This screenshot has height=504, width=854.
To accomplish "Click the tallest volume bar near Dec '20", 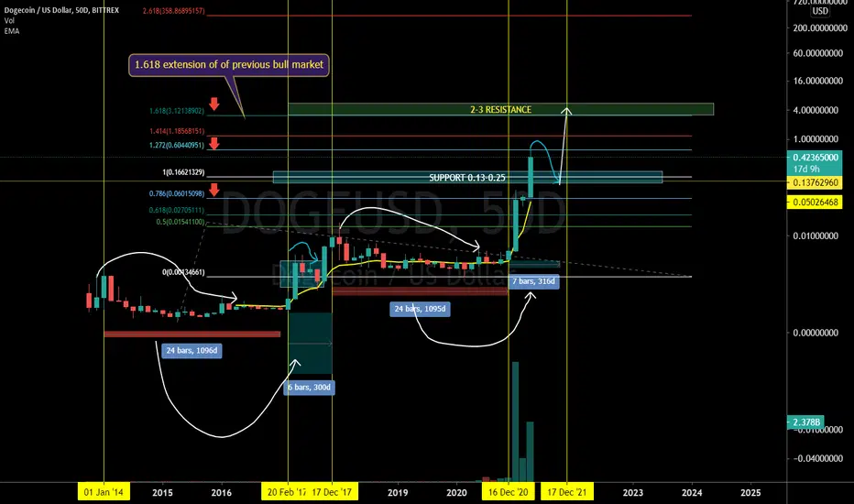I will click(515, 422).
